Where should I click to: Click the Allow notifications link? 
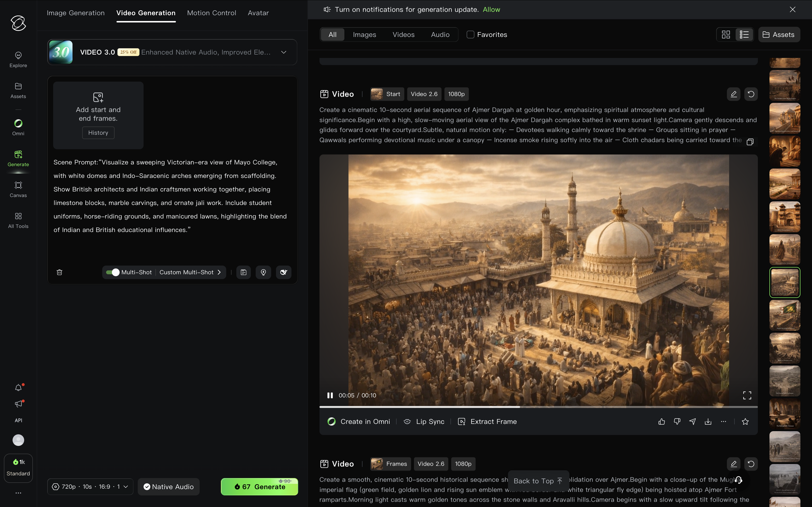(491, 9)
